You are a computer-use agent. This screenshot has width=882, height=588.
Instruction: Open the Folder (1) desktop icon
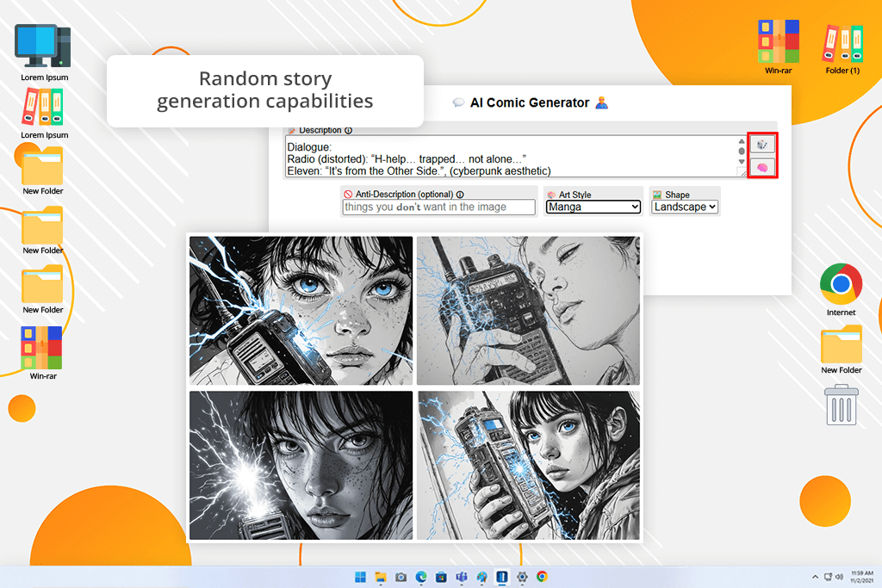point(842,49)
